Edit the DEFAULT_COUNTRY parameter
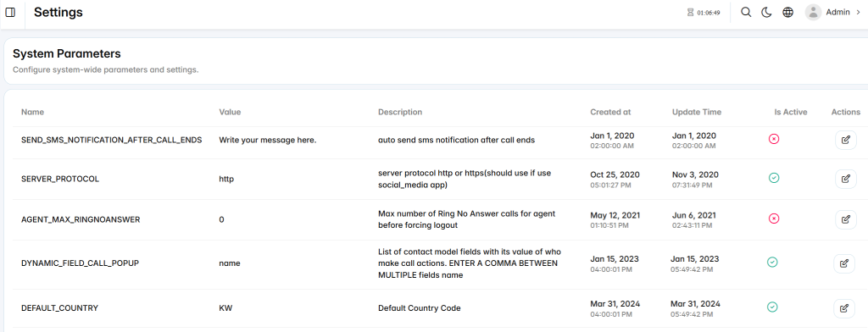Screen dimensions: 868x332 (x=844, y=308)
